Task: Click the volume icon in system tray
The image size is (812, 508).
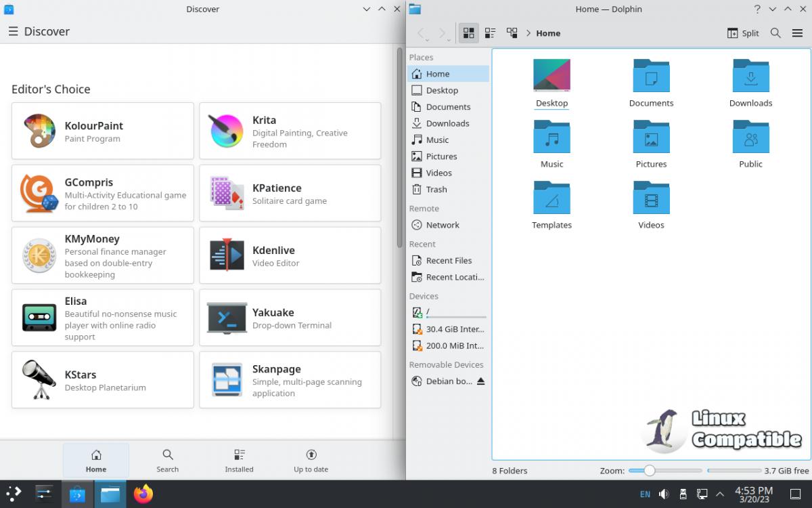Action: click(x=664, y=494)
